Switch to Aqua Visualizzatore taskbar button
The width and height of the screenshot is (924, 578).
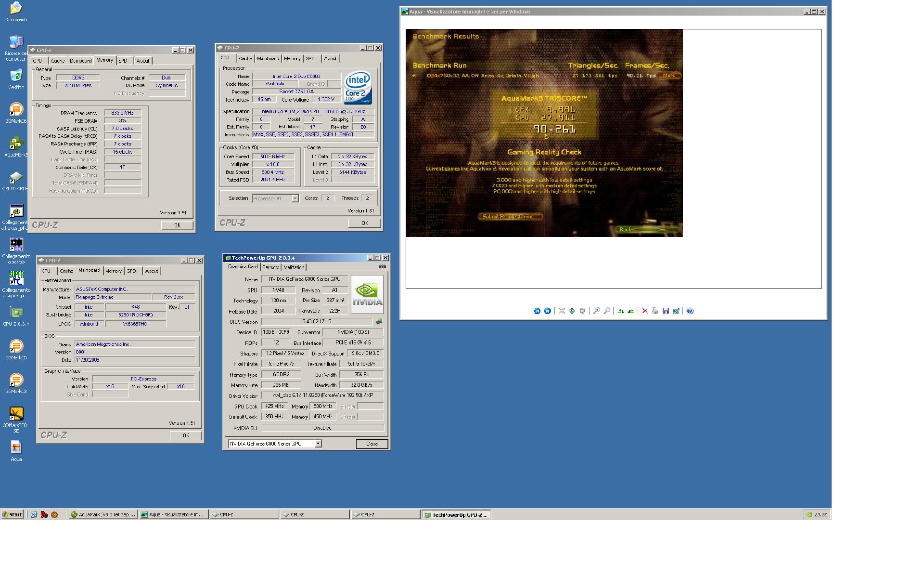pos(174,514)
